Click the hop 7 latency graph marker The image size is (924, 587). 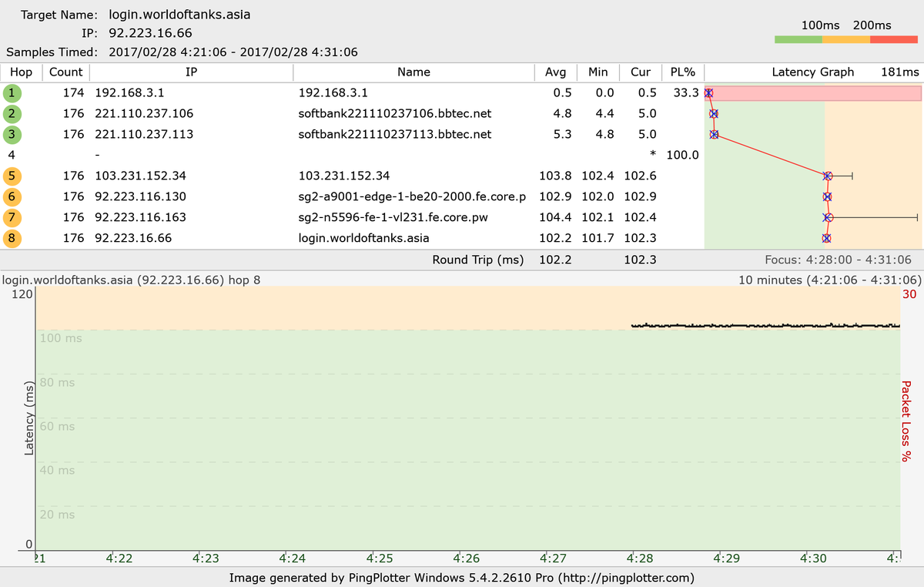[x=829, y=218]
